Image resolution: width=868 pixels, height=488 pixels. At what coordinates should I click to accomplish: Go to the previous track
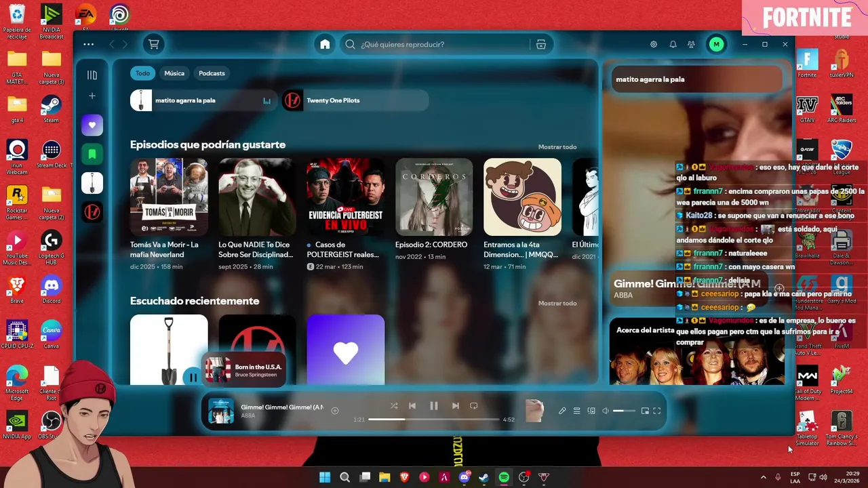[x=412, y=406]
